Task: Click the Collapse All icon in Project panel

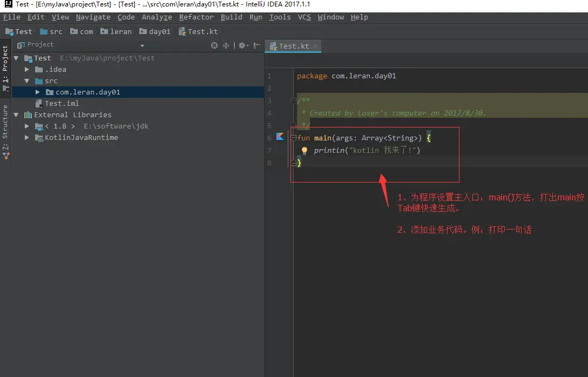Action: coord(226,45)
